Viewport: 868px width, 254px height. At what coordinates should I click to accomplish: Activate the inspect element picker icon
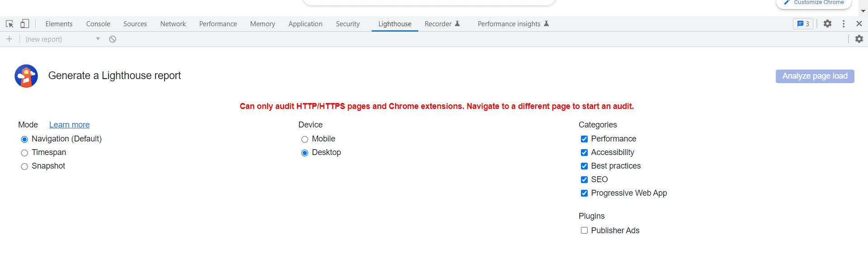point(9,24)
